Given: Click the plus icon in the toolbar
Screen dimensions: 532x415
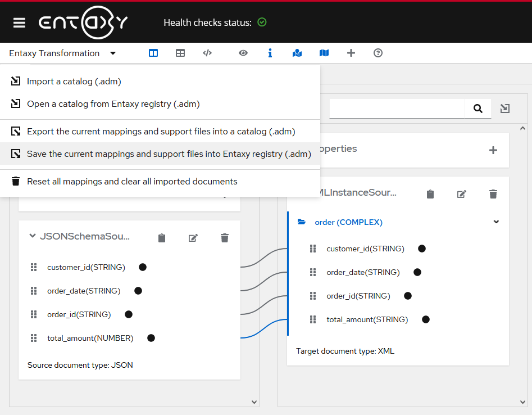Looking at the screenshot, I should click(x=351, y=53).
